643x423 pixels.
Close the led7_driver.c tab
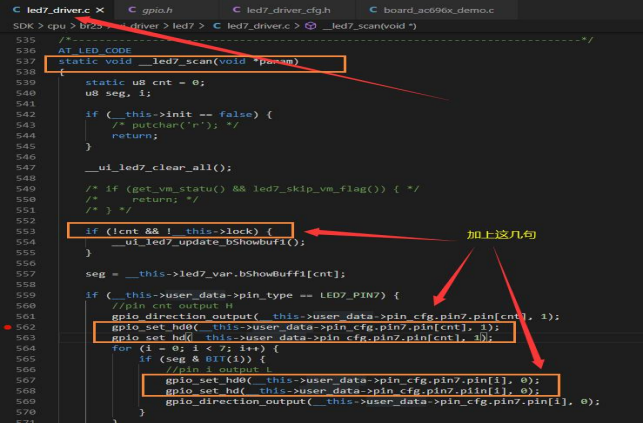coord(100,10)
